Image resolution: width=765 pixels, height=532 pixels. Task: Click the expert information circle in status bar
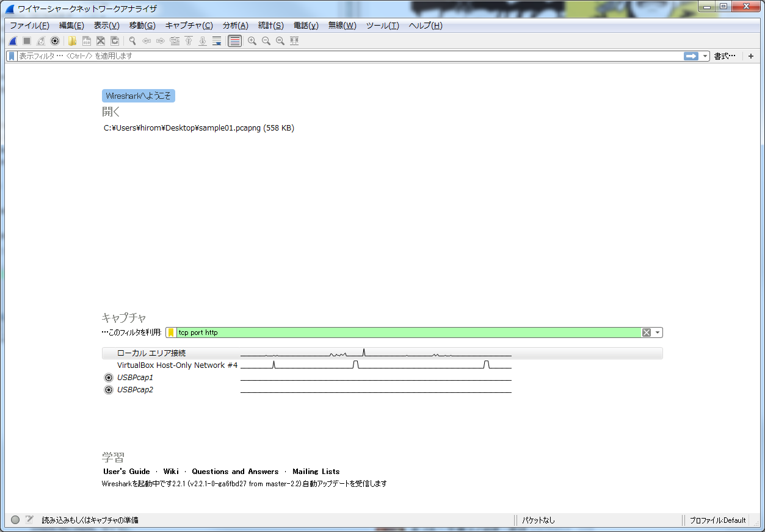tap(15, 520)
